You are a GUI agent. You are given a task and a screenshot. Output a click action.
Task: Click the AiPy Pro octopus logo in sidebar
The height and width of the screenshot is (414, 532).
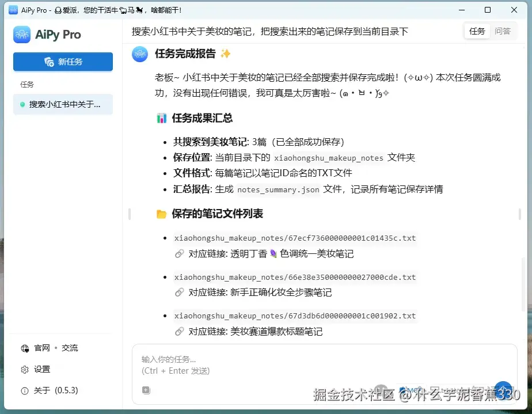(22, 35)
